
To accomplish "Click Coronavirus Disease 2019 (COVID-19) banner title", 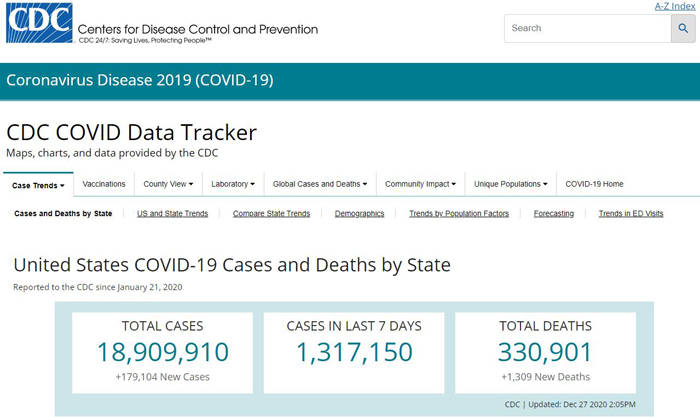I will (x=140, y=80).
